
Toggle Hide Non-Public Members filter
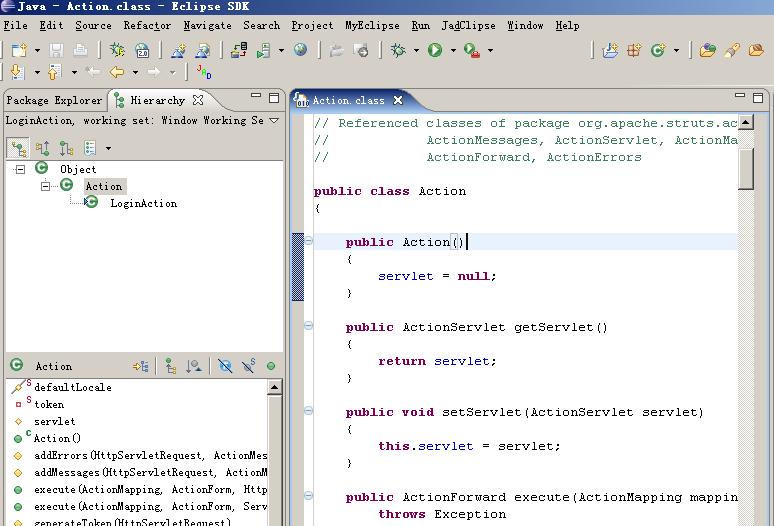[271, 366]
